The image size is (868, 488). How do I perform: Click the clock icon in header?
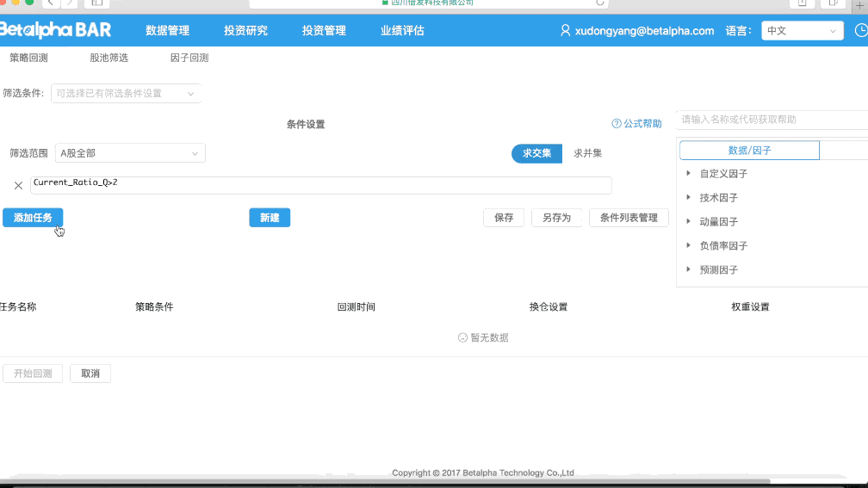(x=860, y=30)
